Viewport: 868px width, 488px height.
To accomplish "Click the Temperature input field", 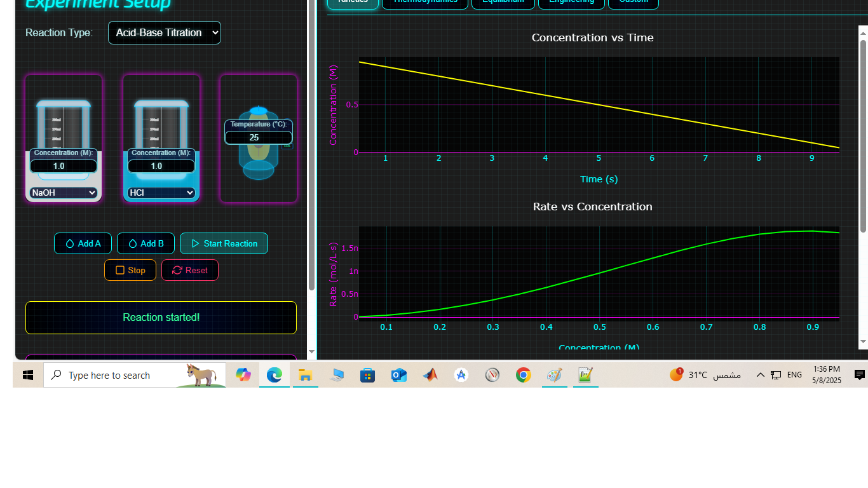I will tap(258, 137).
